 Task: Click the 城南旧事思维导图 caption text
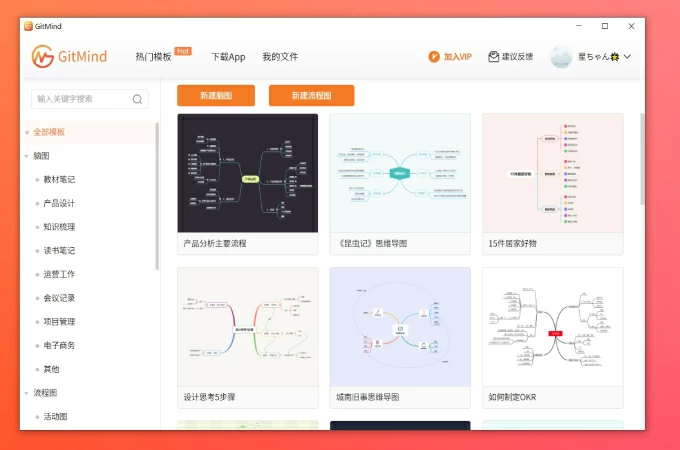(x=367, y=397)
